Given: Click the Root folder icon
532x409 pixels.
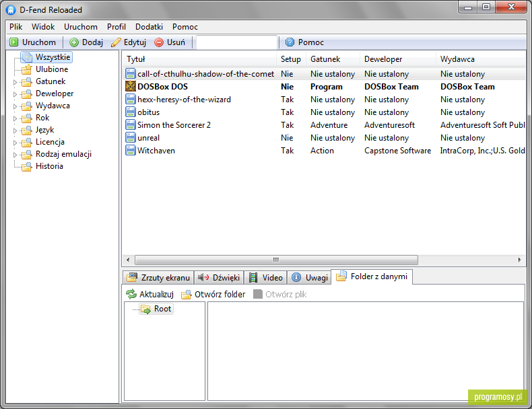Looking at the screenshot, I should tap(146, 309).
